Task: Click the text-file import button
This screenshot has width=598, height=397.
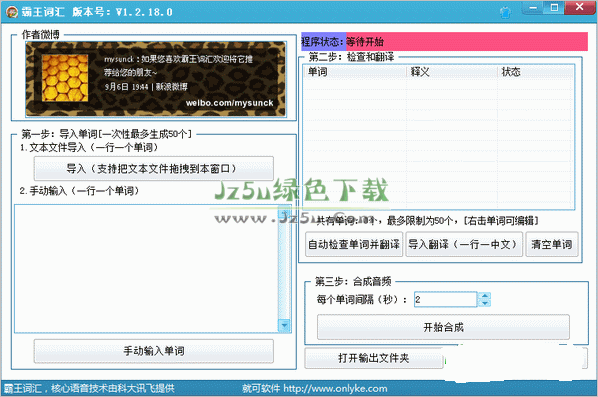Action: coord(154,168)
